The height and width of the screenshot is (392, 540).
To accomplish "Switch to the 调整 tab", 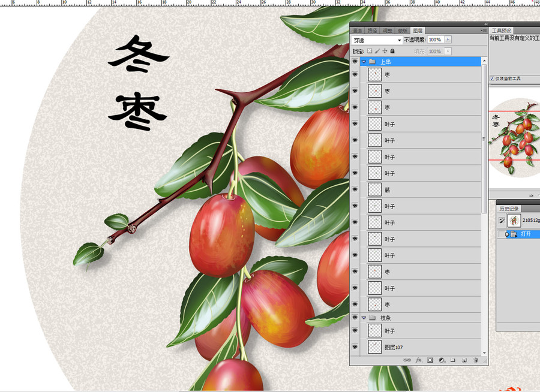I will coord(388,31).
